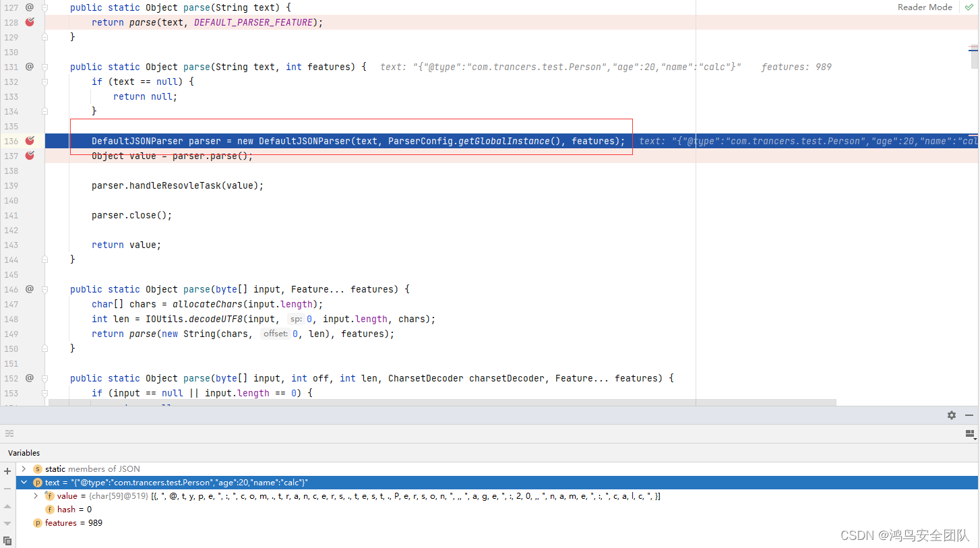Click the layout settings icon above Variables
The image size is (980, 548).
(10, 433)
